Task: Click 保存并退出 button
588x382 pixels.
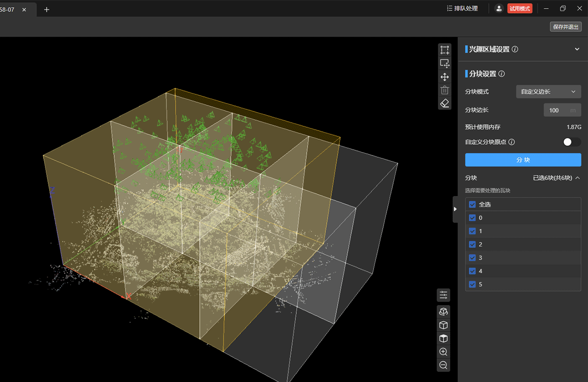Action: 565,27
